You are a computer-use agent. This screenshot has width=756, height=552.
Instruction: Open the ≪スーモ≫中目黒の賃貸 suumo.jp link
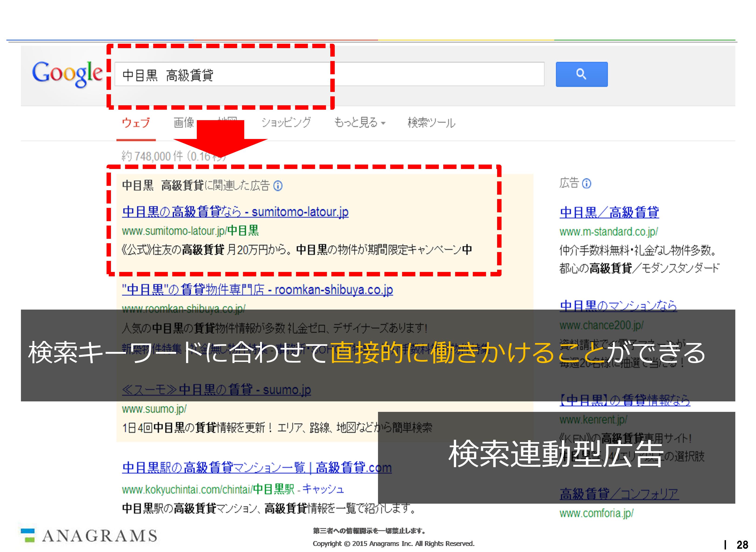click(216, 390)
